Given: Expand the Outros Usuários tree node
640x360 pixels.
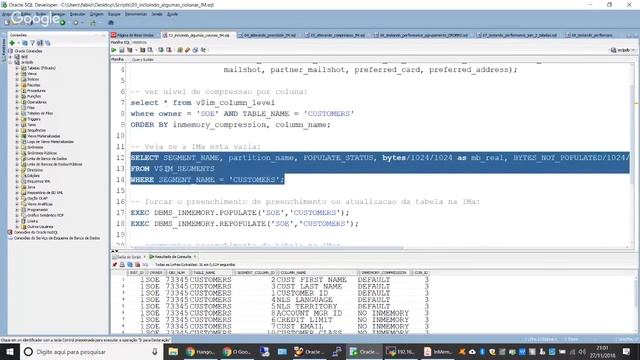Looking at the screenshot, I should [x=17, y=227].
